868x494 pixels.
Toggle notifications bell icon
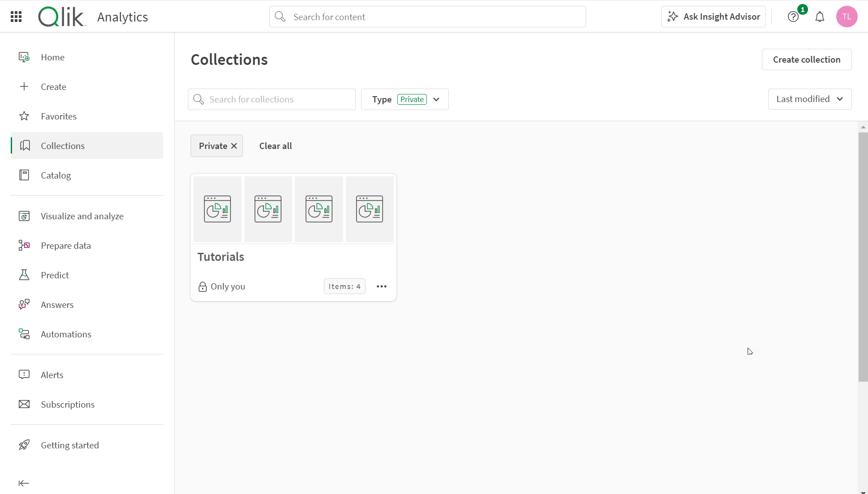[x=820, y=17]
